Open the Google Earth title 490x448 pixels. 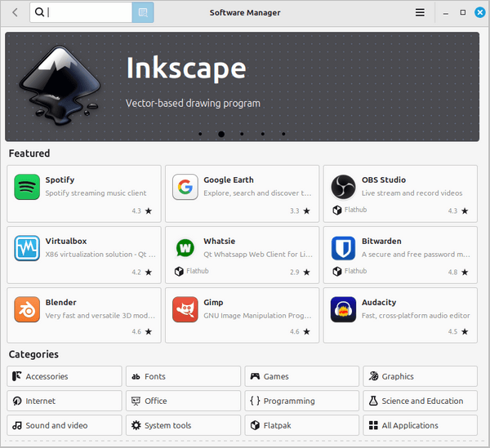tap(229, 180)
